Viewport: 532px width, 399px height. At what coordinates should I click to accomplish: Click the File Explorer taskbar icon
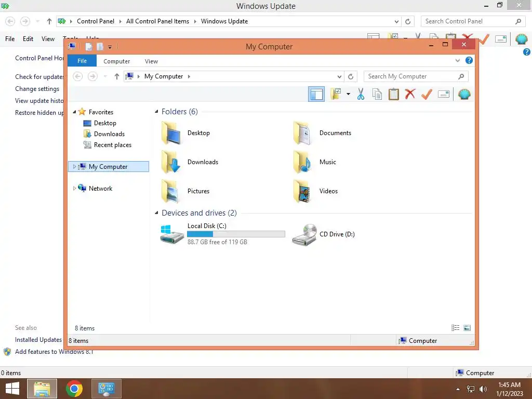(42, 389)
